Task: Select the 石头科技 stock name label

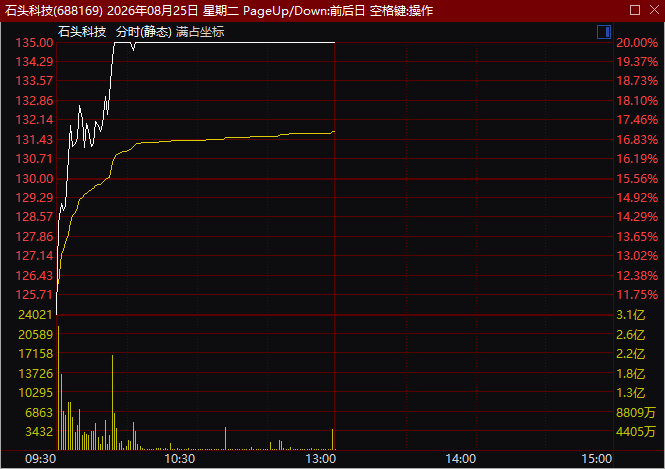Action: (x=82, y=32)
